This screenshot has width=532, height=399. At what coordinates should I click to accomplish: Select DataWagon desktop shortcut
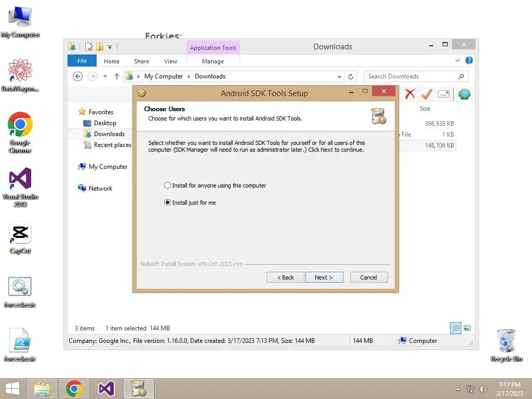click(x=20, y=75)
